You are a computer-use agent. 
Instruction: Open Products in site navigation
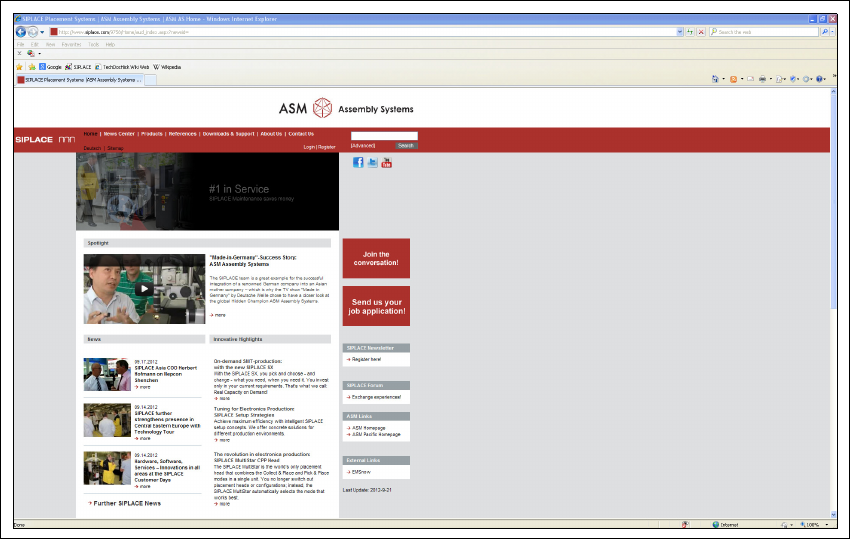tap(152, 134)
